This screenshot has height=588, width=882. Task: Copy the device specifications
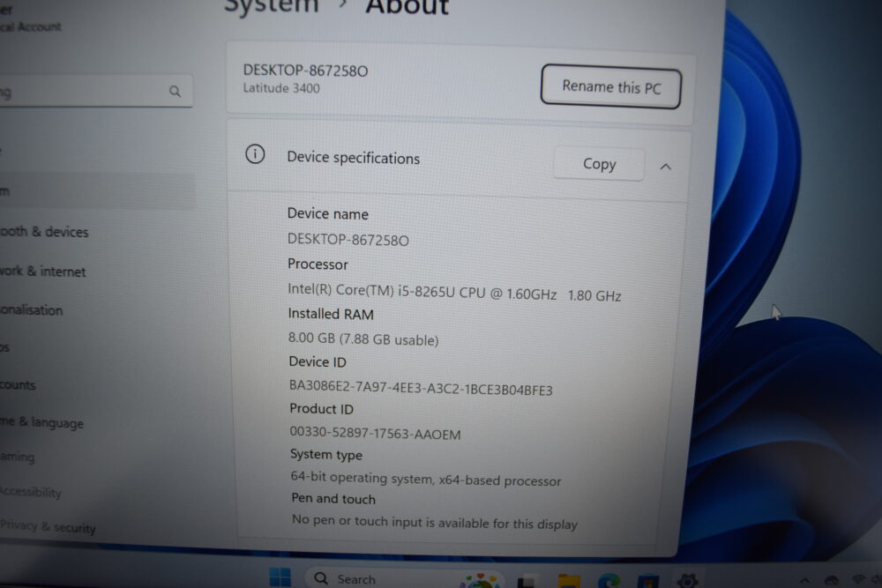point(599,164)
